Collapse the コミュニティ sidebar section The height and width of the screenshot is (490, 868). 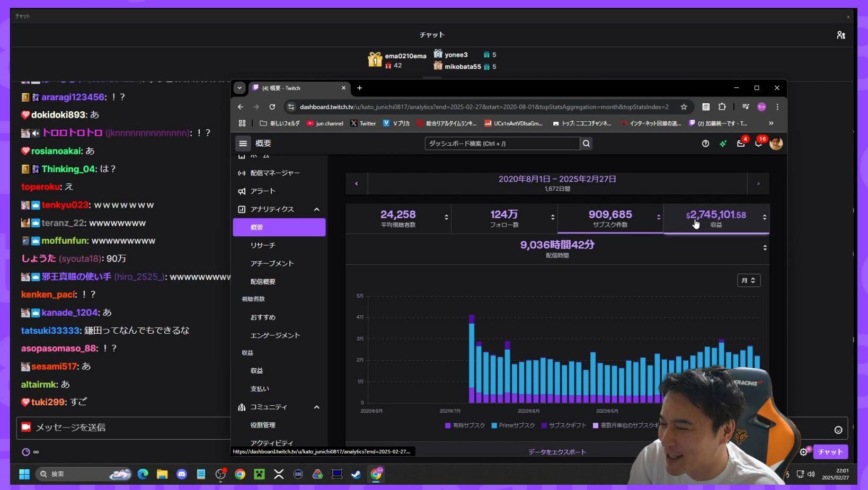[x=316, y=407]
